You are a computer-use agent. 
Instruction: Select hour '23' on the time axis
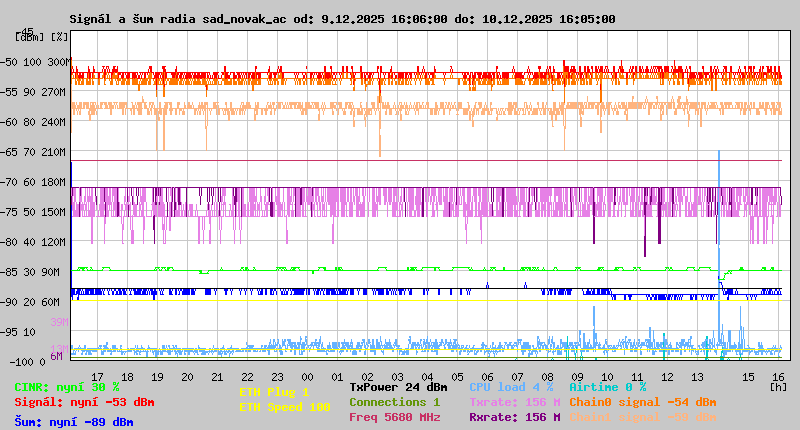pos(277,377)
